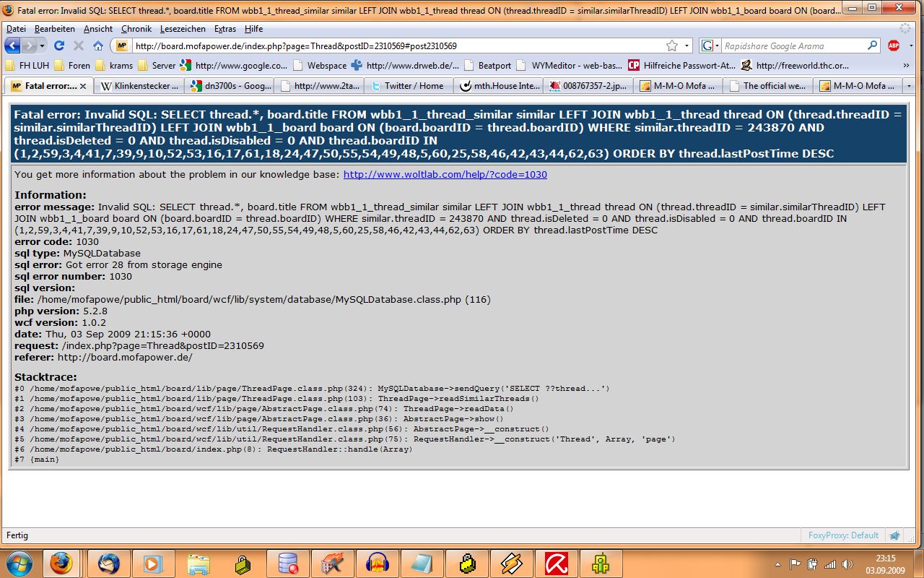Open Thunderbird from the taskbar

[108, 563]
